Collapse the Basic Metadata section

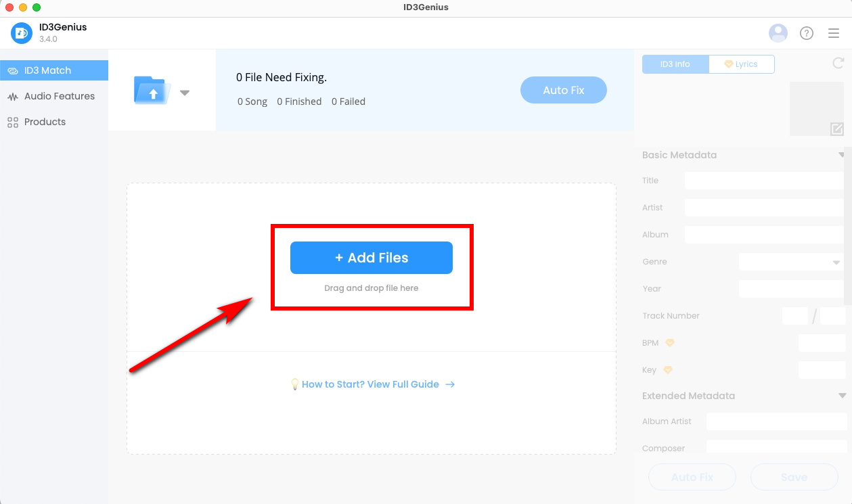842,155
